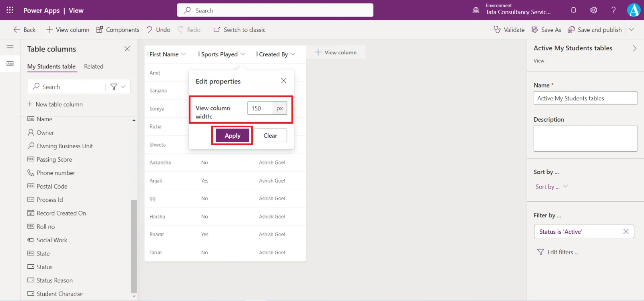
Task: Click the help question mark icon
Action: click(613, 10)
